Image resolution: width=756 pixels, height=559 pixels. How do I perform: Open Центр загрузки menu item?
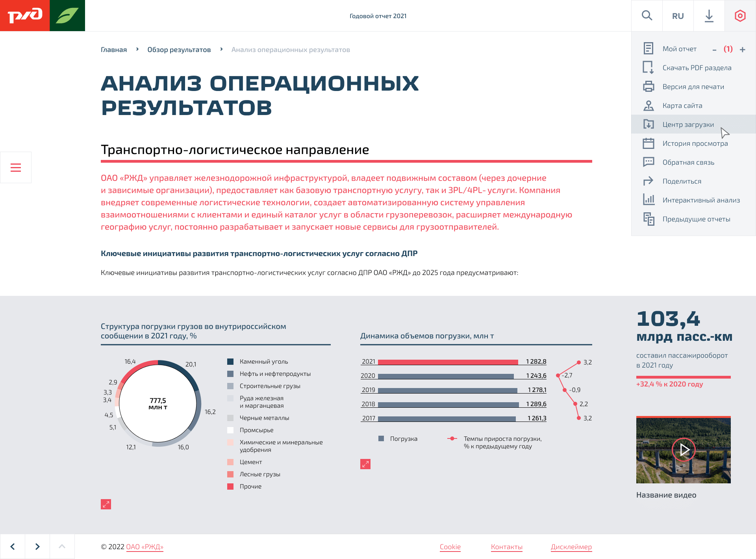(x=693, y=124)
